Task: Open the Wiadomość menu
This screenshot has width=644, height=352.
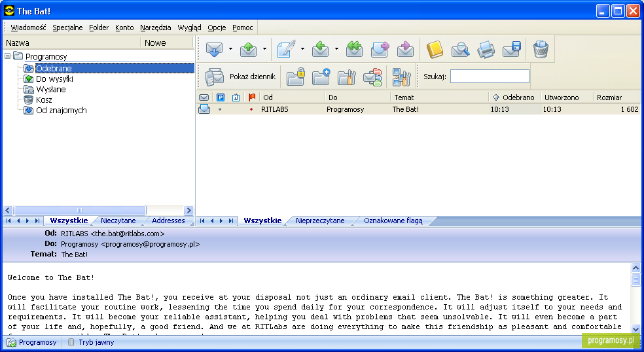Action: (x=28, y=27)
